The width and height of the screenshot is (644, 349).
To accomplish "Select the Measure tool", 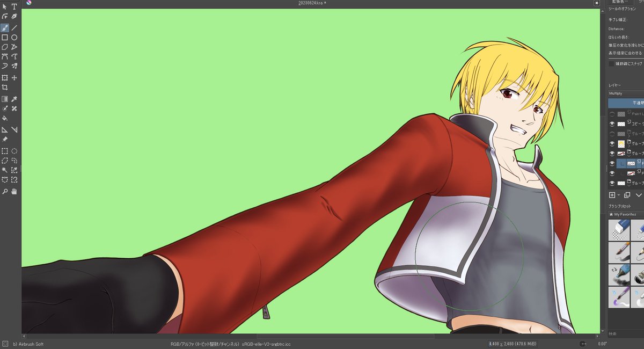I will pos(14,129).
